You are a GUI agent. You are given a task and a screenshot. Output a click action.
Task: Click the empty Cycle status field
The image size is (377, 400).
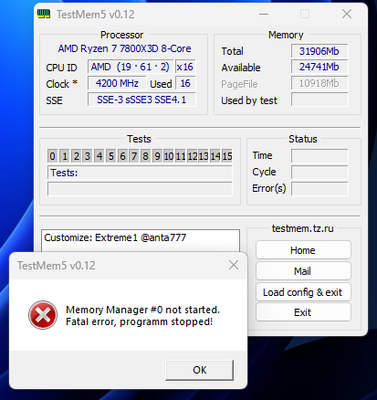tap(319, 172)
